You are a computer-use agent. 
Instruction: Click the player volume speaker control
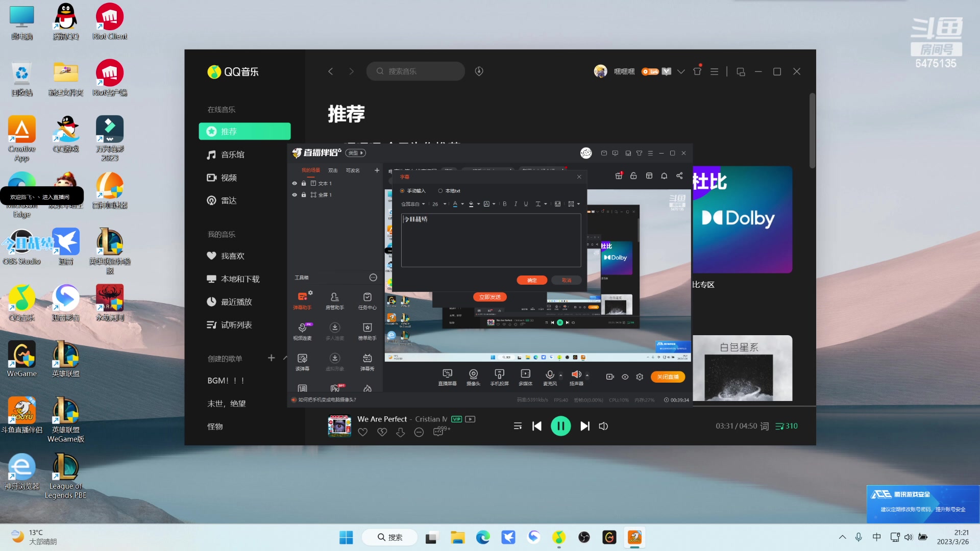click(x=603, y=426)
